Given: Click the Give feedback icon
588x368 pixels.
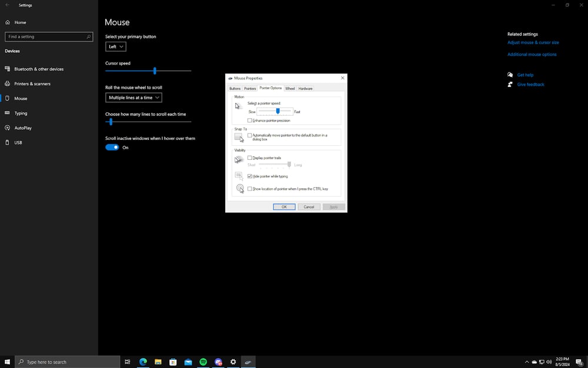Looking at the screenshot, I should click(510, 84).
